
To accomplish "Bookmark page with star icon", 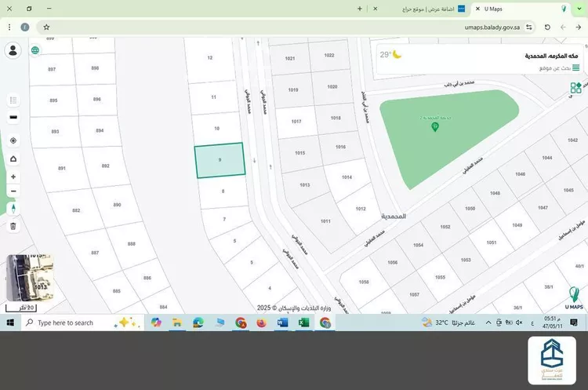I will pyautogui.click(x=46, y=27).
